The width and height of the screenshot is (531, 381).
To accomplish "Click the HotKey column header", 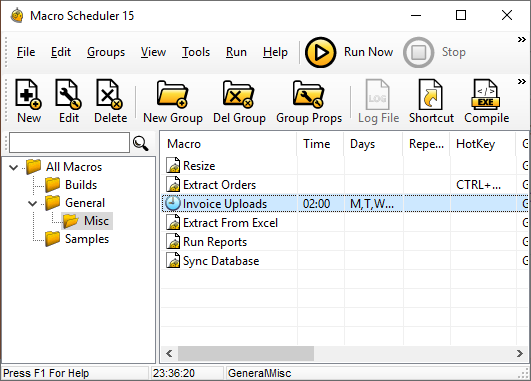I will [x=483, y=144].
